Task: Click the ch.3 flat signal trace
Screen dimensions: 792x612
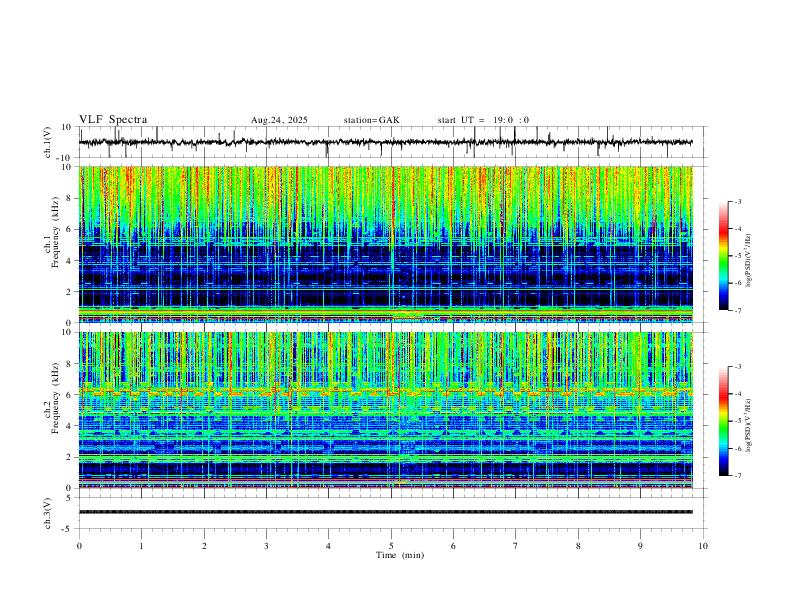Action: (x=386, y=512)
